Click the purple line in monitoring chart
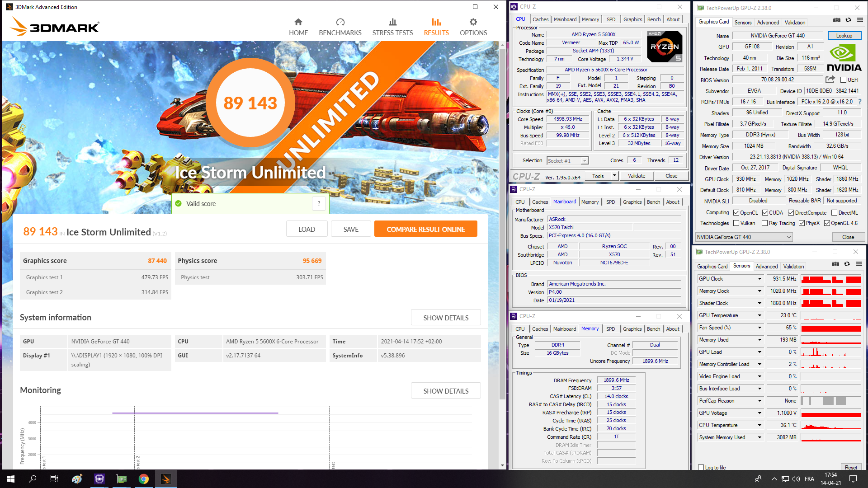The height and width of the screenshot is (488, 868). (195, 413)
